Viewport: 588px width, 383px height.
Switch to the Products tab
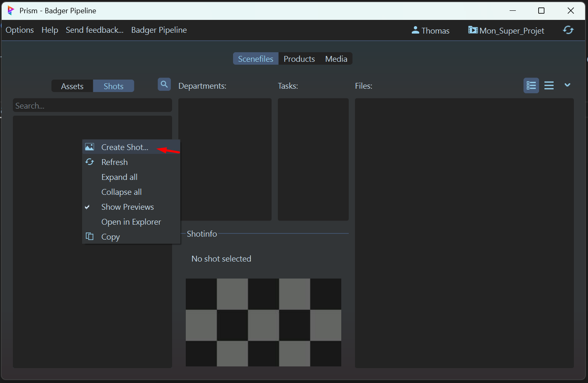click(299, 59)
